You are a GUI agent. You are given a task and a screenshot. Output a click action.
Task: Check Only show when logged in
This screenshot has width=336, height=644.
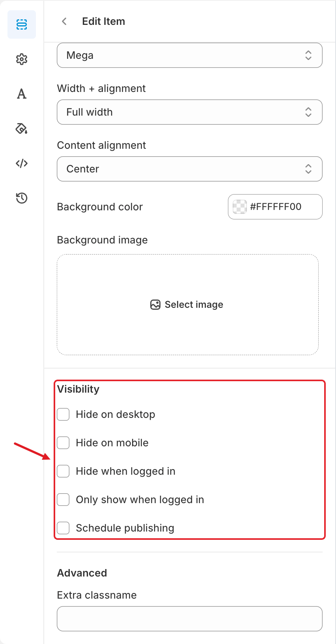[x=63, y=500]
